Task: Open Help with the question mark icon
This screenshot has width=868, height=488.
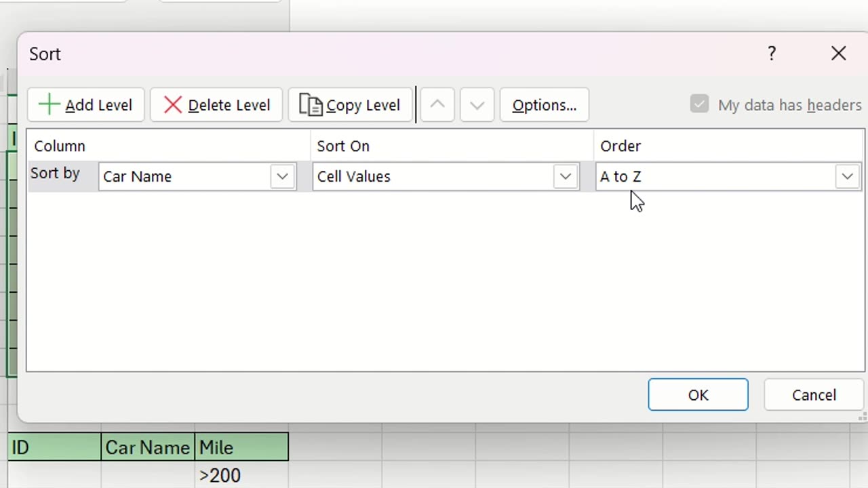Action: coord(772,54)
